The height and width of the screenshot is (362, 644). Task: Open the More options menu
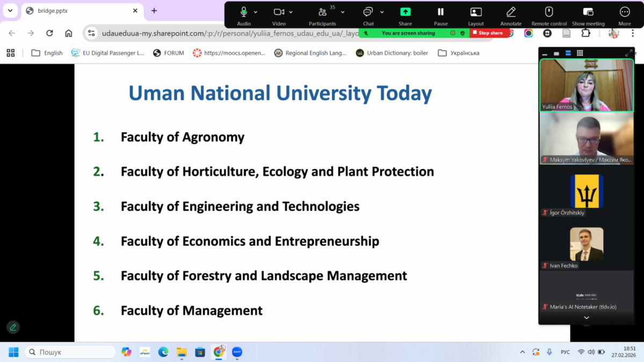pyautogui.click(x=624, y=12)
